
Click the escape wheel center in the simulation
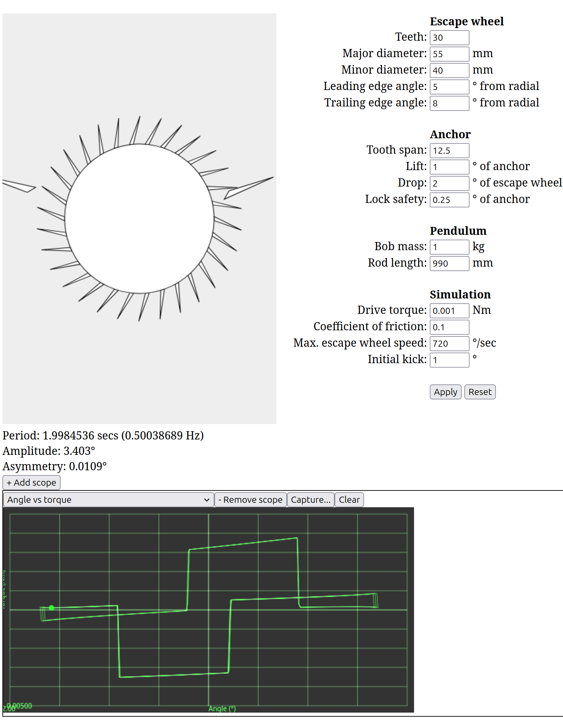pyautogui.click(x=139, y=219)
